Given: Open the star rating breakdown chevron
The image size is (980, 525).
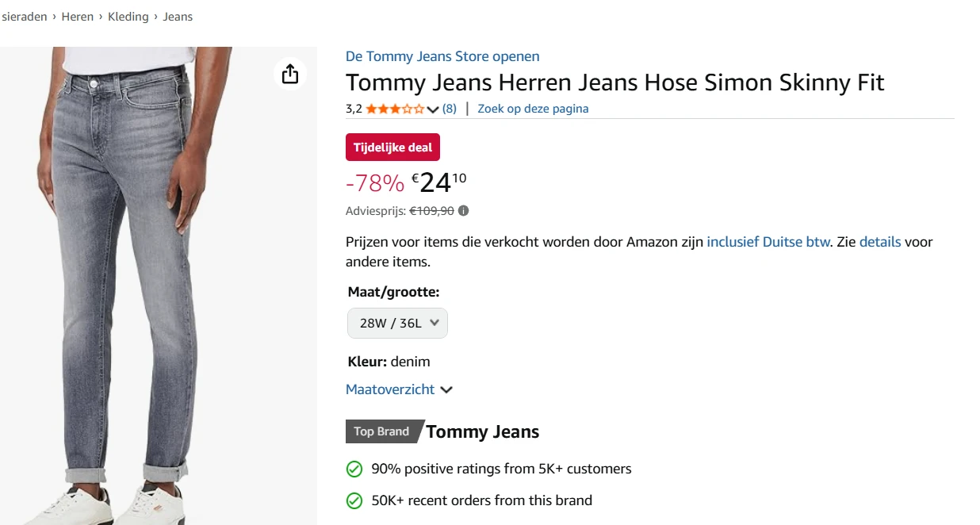Looking at the screenshot, I should tap(433, 109).
